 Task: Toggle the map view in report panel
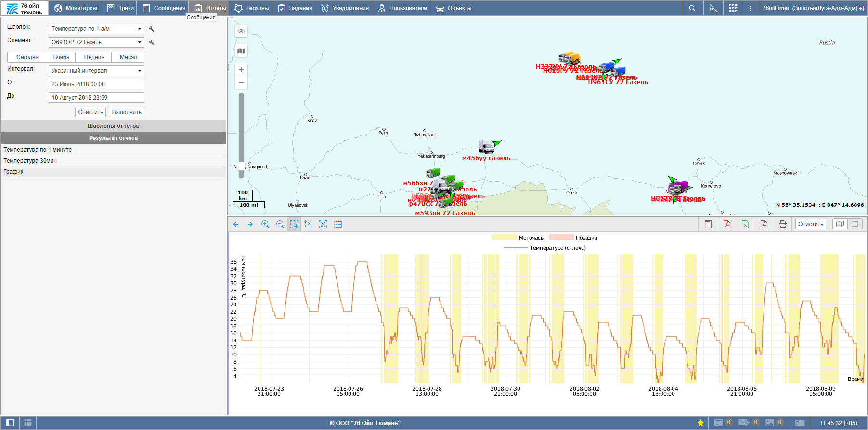pyautogui.click(x=840, y=224)
